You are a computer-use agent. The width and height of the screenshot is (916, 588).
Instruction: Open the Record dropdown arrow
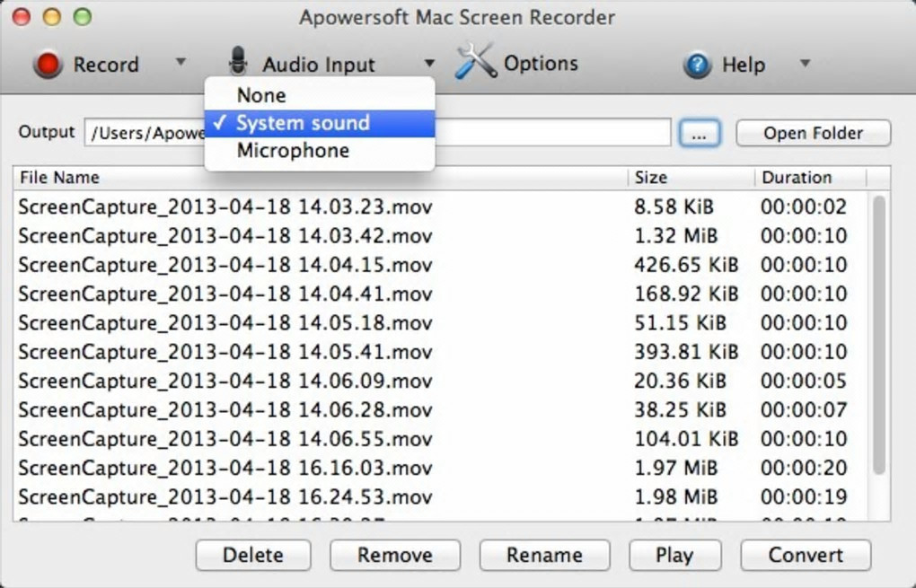click(x=181, y=63)
